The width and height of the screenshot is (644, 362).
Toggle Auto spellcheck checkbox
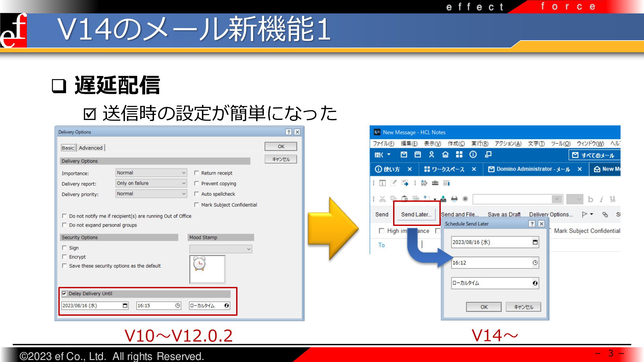point(197,194)
